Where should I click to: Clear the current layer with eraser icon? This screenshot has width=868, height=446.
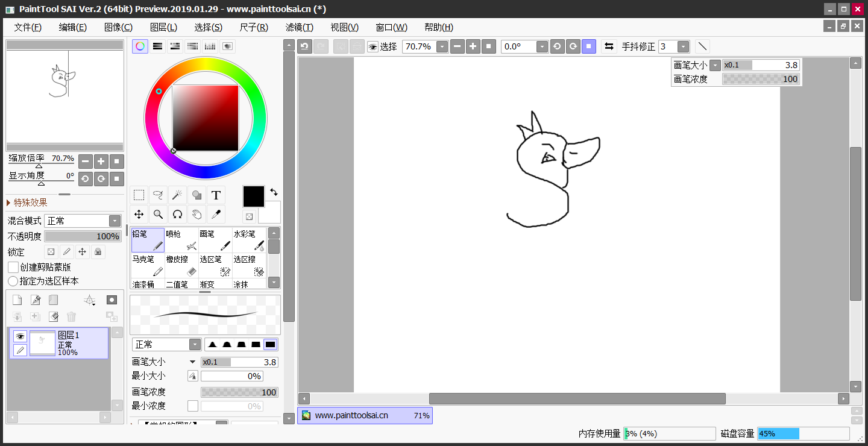point(53,316)
